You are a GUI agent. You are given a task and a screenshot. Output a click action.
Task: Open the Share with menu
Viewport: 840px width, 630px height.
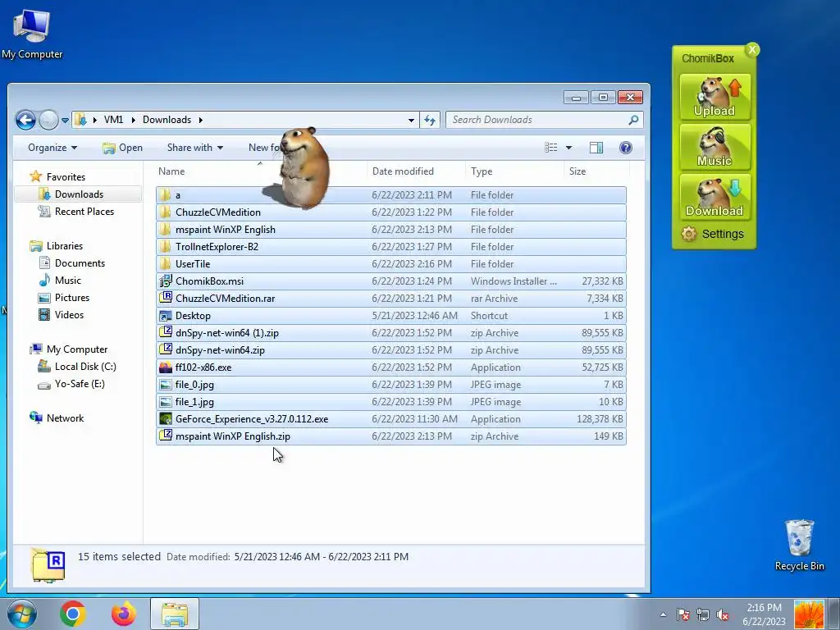195,148
